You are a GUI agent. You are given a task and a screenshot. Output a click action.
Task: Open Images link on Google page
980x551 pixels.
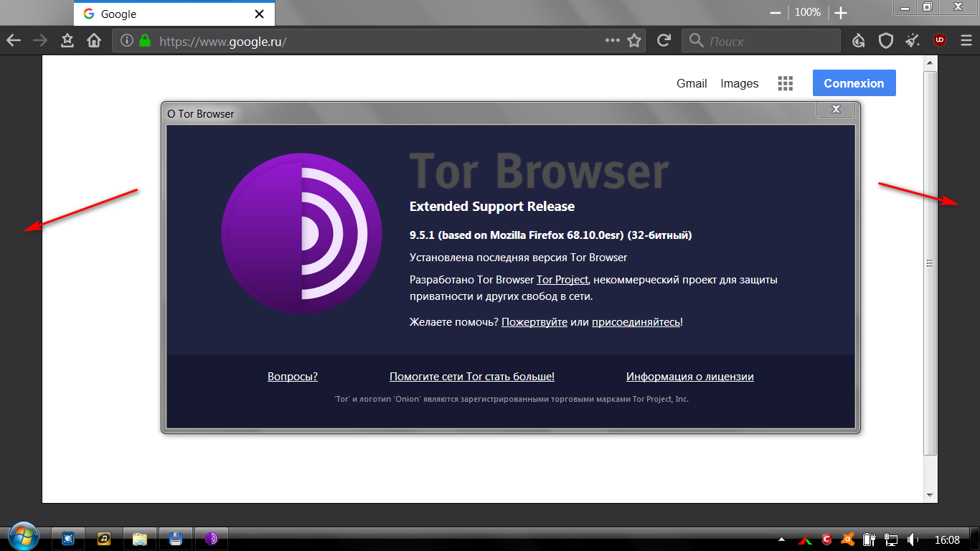740,83
